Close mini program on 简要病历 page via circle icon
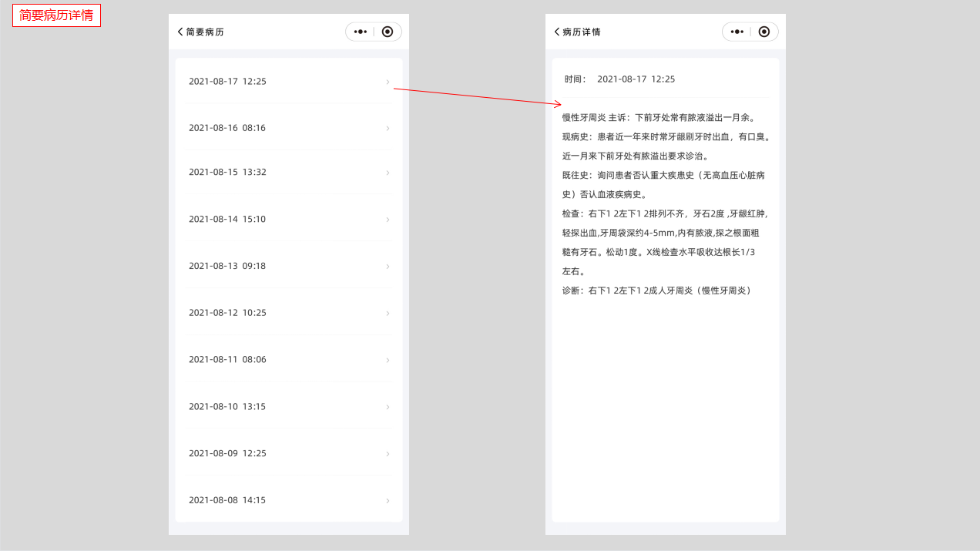980x551 pixels. pos(388,32)
